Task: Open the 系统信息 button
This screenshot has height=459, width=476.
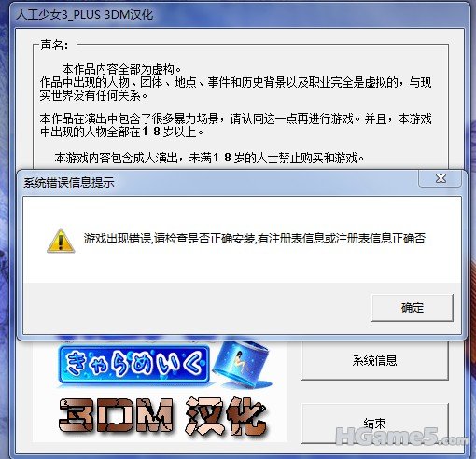Action: click(375, 360)
